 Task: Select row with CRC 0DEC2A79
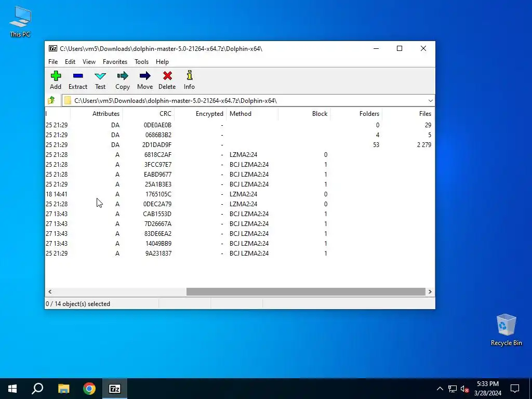click(240, 204)
